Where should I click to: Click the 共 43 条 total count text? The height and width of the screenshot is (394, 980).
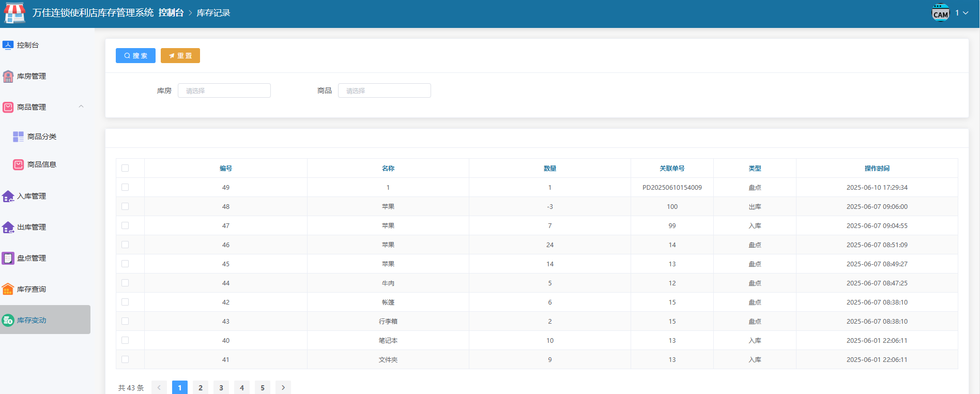click(131, 388)
